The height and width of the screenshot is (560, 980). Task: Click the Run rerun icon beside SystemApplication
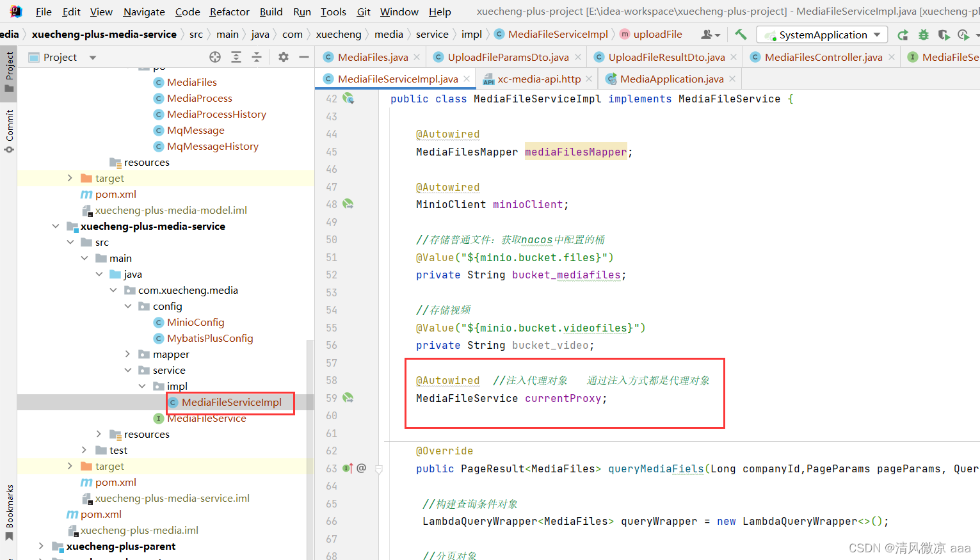point(903,35)
